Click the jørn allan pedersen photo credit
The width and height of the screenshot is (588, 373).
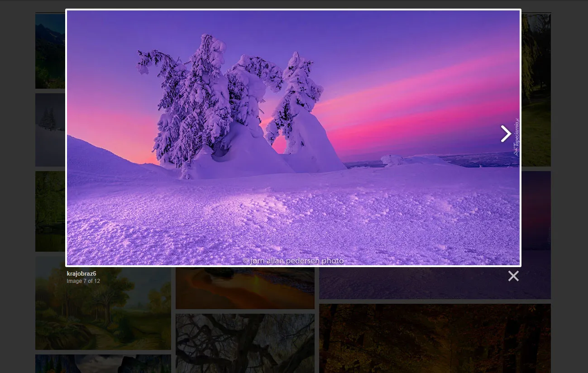click(293, 261)
